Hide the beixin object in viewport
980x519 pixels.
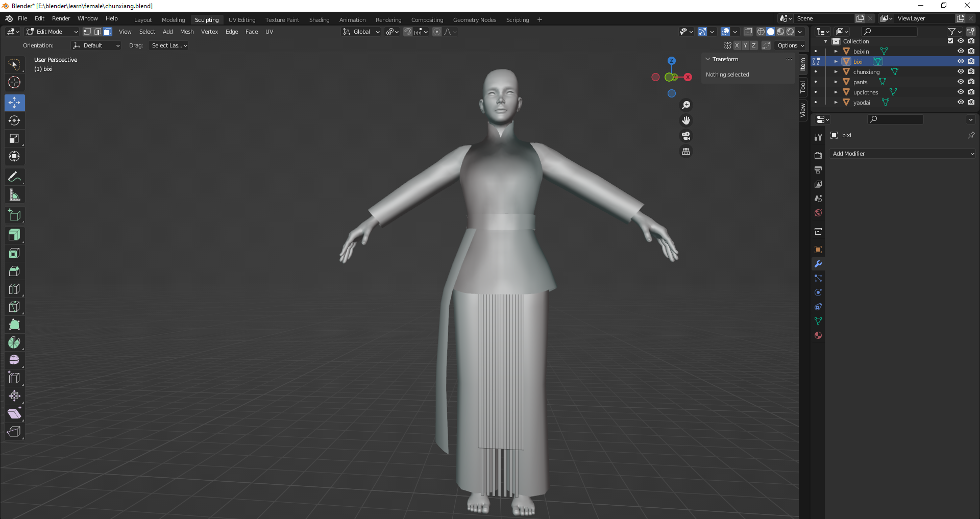coord(961,51)
